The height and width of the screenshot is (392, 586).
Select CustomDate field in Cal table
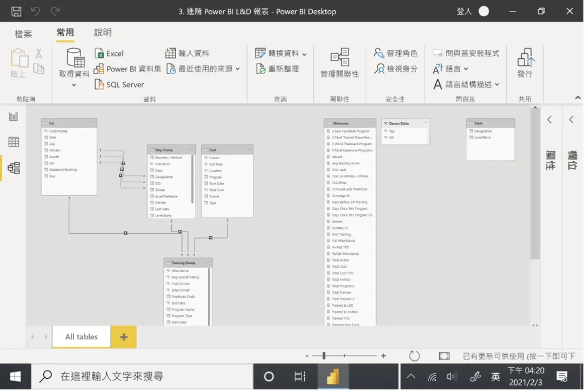pos(58,131)
